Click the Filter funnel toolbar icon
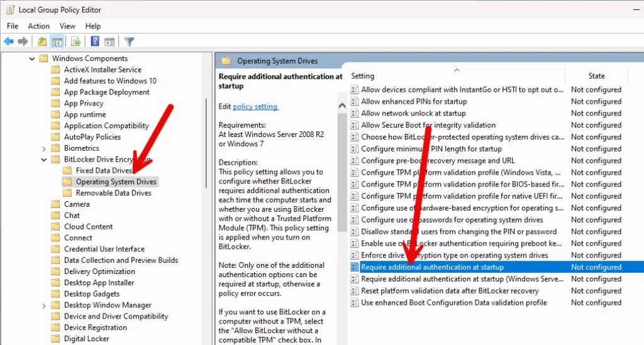Viewport: 644px width, 345px height. pyautogui.click(x=130, y=41)
